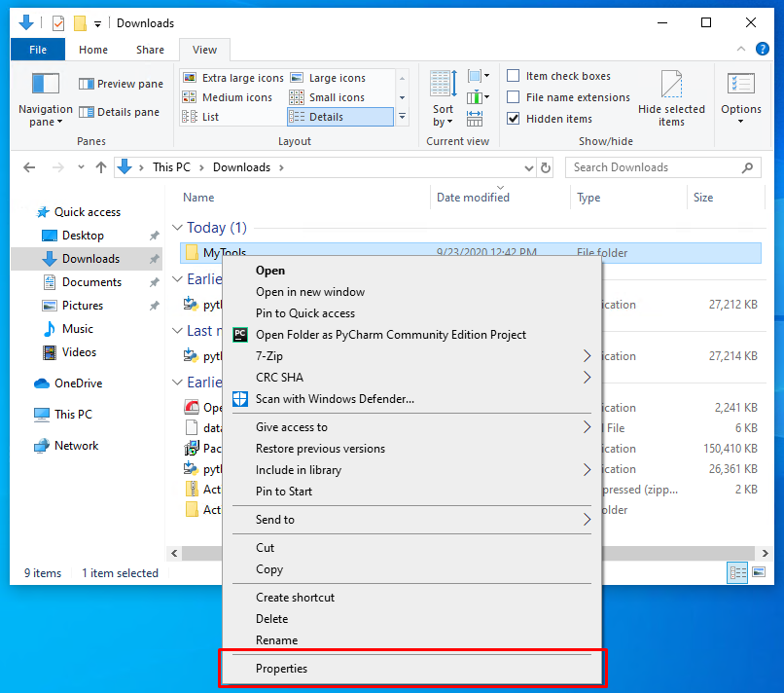Open address bar history dropdown

coord(528,167)
